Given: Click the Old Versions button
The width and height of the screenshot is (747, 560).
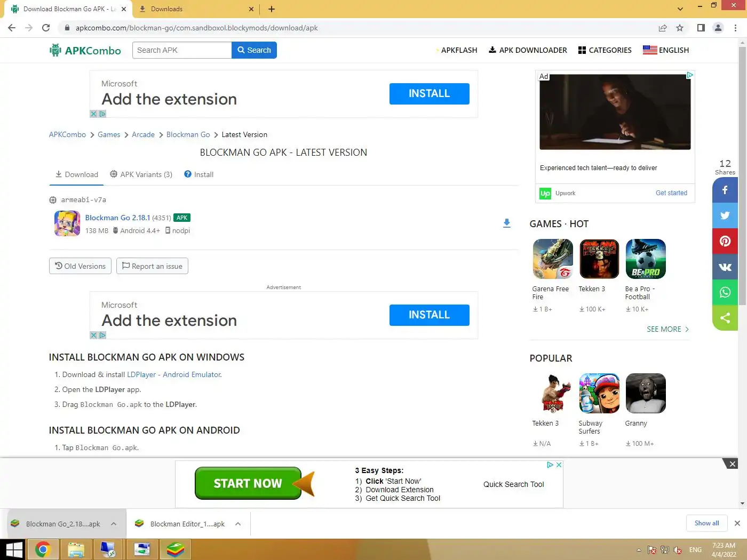Looking at the screenshot, I should click(x=81, y=266).
